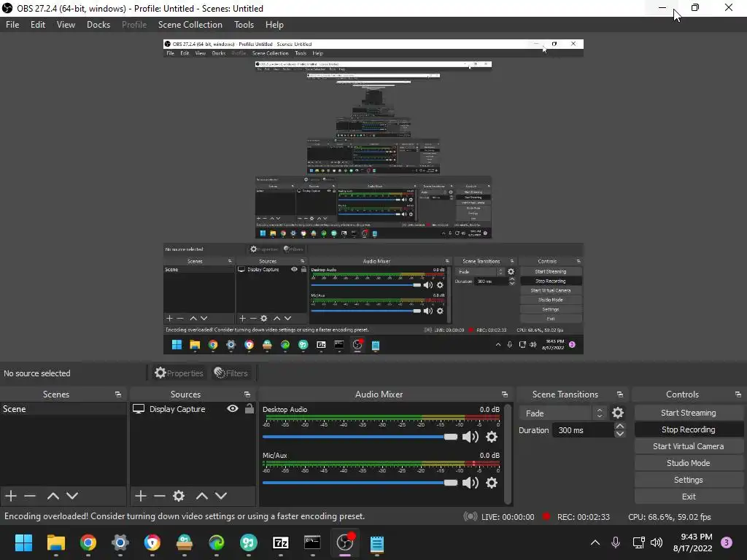Open the Windows Start menu
This screenshot has height=560, width=747.
coord(23,542)
